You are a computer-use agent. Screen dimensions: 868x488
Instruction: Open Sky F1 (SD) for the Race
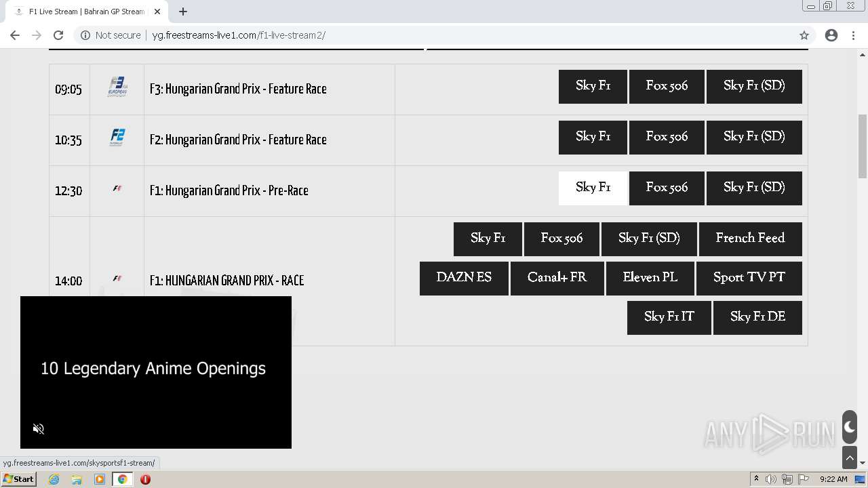[649, 239]
